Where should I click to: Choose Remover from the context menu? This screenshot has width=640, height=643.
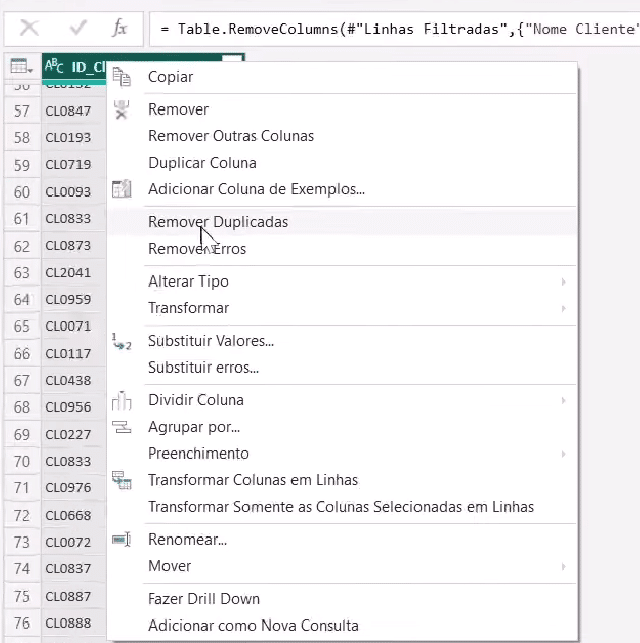[x=178, y=109]
